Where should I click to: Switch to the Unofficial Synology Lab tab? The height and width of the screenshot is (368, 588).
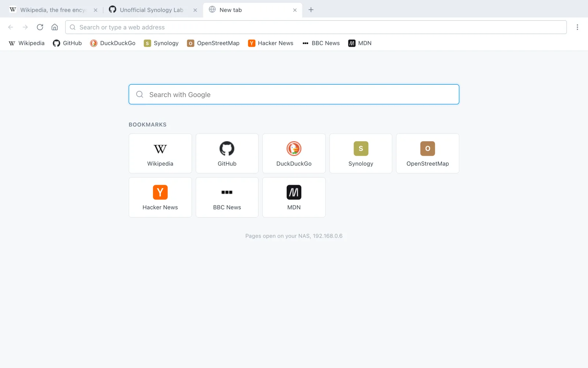153,10
